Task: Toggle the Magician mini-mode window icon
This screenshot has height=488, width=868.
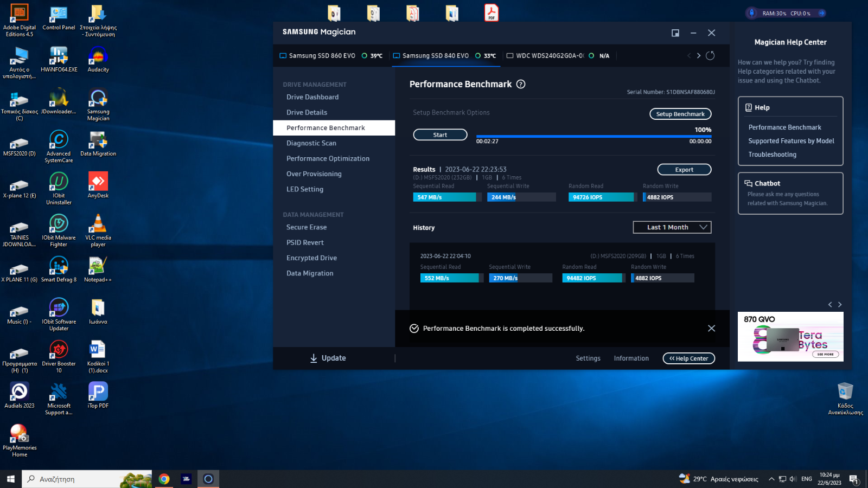Action: click(x=675, y=33)
